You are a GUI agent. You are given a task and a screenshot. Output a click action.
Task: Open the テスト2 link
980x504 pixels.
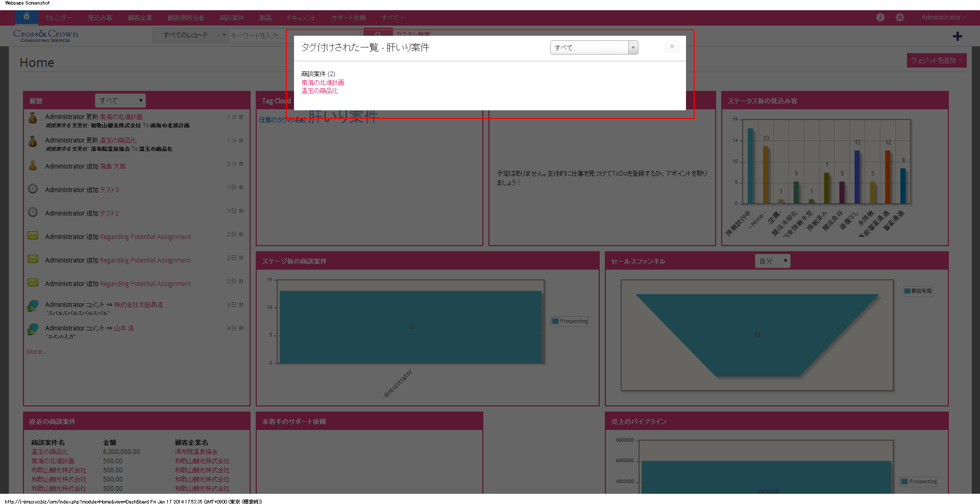[x=109, y=213]
